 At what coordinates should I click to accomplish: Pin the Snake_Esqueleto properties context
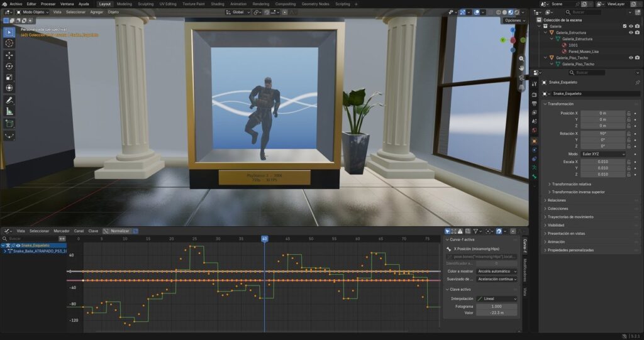tap(638, 82)
